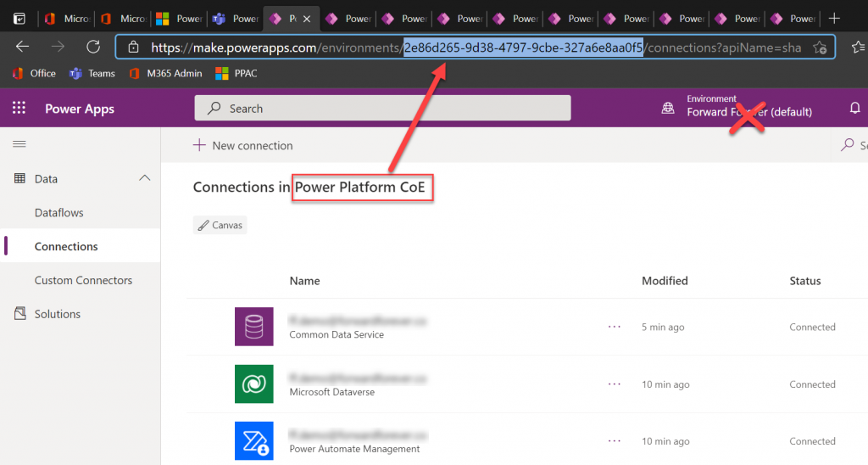
Task: Collapse the Data section chevron
Action: (144, 178)
